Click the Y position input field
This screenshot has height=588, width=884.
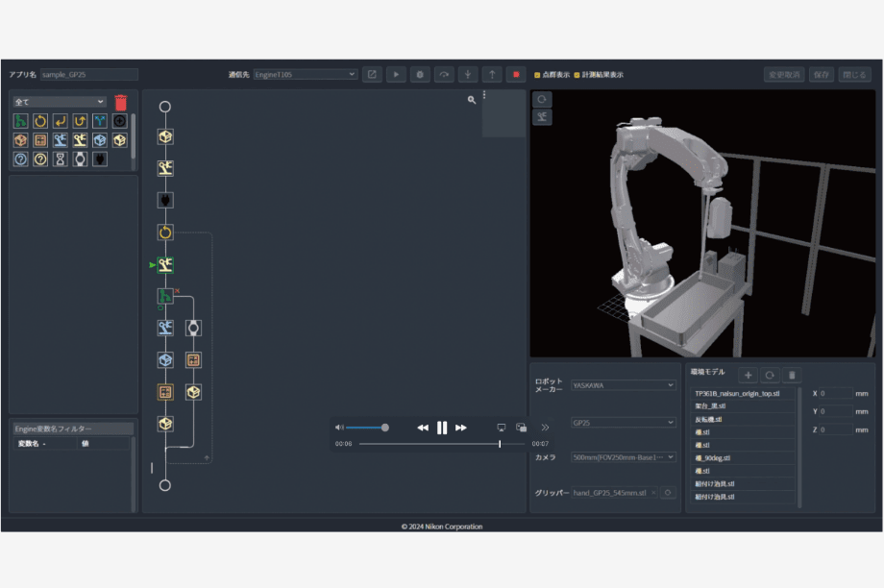click(x=836, y=411)
